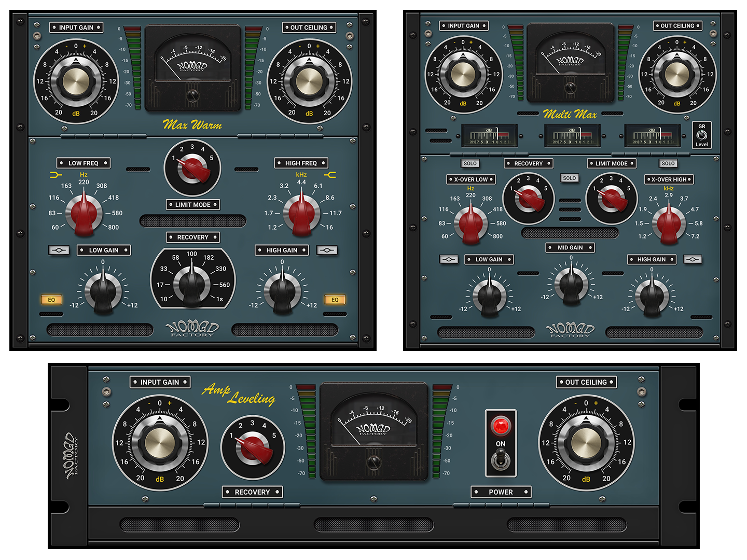Adjust the Limit Mode knob on Max Warm

coord(193,170)
